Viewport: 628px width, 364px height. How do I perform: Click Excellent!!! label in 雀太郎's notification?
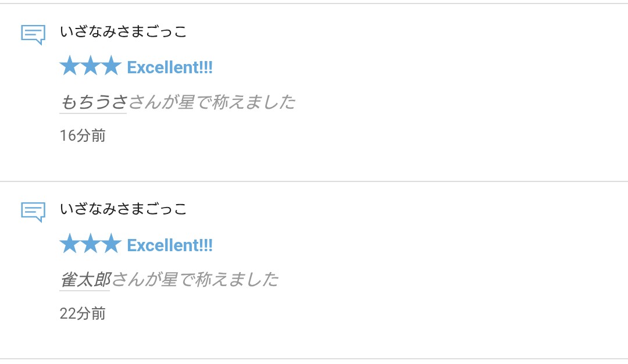point(170,245)
